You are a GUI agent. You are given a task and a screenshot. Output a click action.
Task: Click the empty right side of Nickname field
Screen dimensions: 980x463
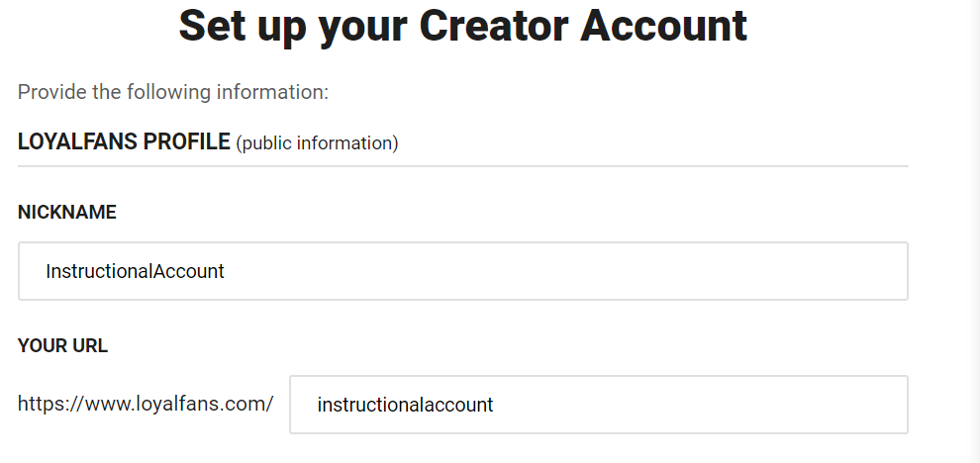[x=792, y=271]
